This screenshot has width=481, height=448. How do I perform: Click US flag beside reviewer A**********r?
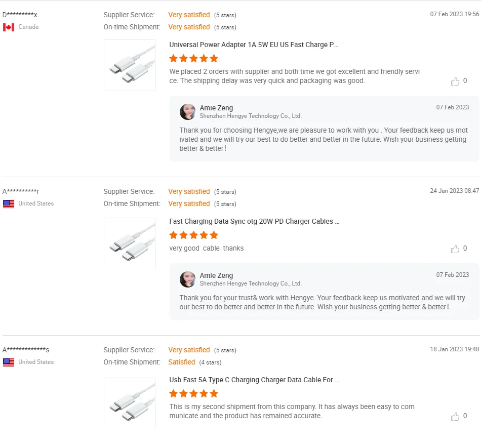click(9, 204)
